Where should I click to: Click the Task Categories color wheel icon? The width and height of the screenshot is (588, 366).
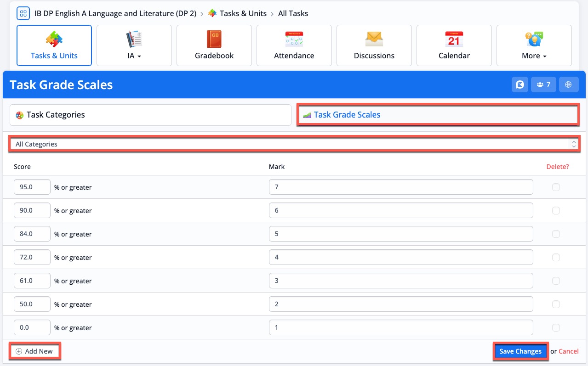click(x=20, y=115)
